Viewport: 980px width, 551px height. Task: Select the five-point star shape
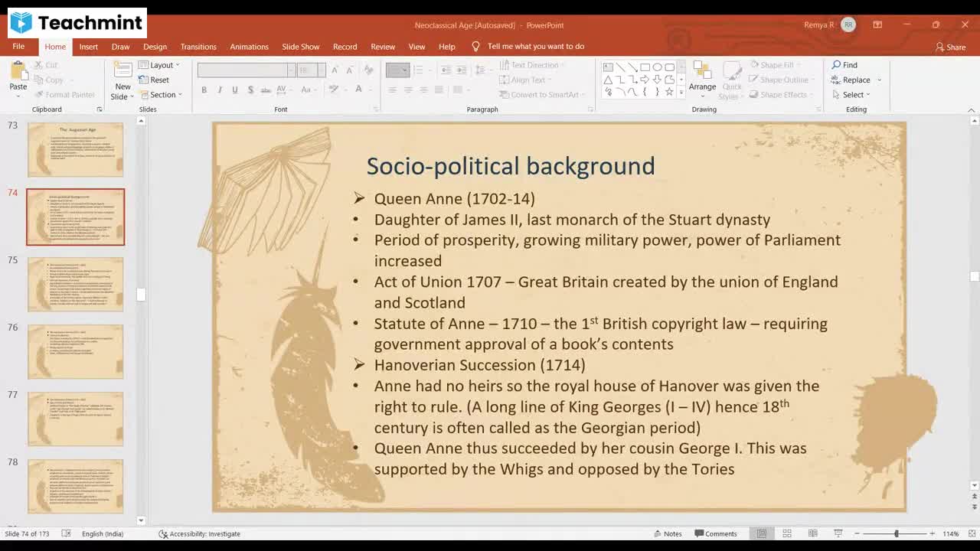(x=669, y=92)
